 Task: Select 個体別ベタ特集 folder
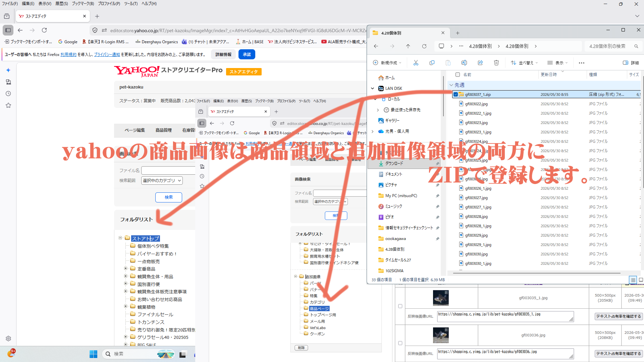point(153,246)
